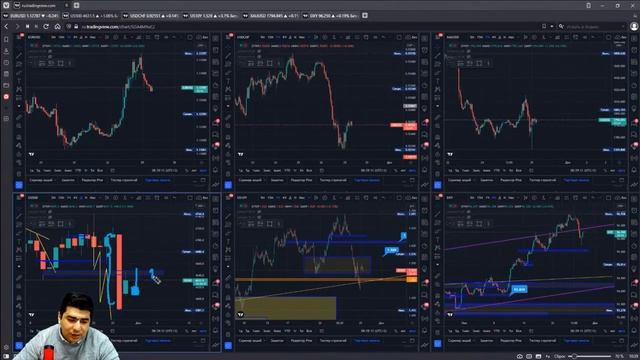This screenshot has height=360, width=640.
Task: Select text tool in USDCHF chart toolbar
Action: pyautogui.click(x=228, y=81)
